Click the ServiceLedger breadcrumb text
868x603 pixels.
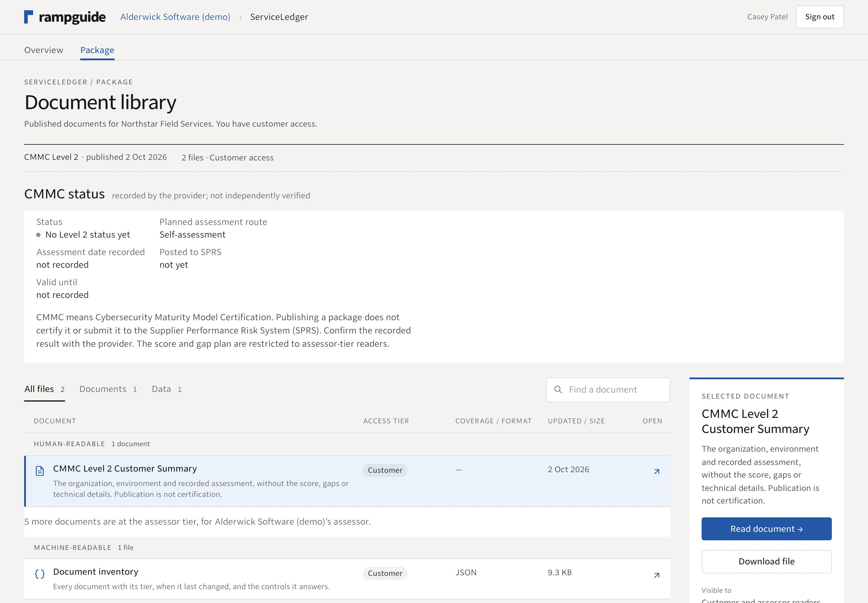point(279,17)
